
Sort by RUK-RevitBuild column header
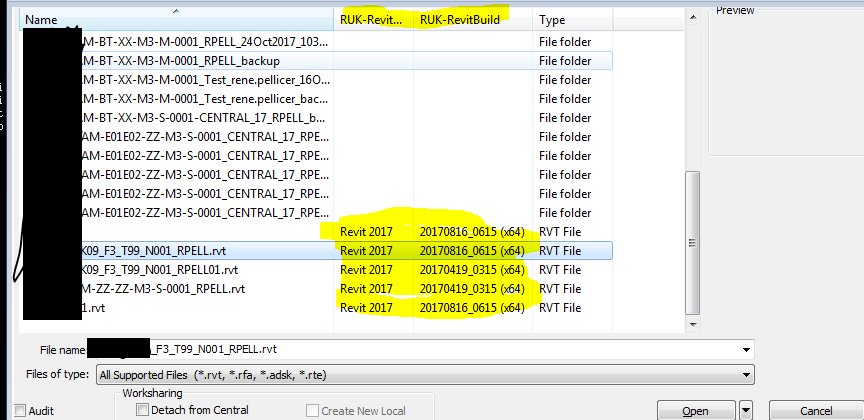pos(473,20)
